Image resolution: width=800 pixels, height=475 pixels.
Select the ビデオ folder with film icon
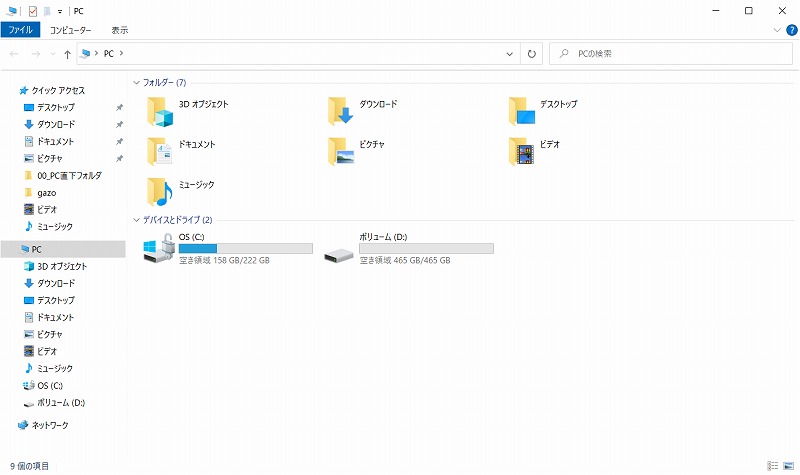point(521,152)
